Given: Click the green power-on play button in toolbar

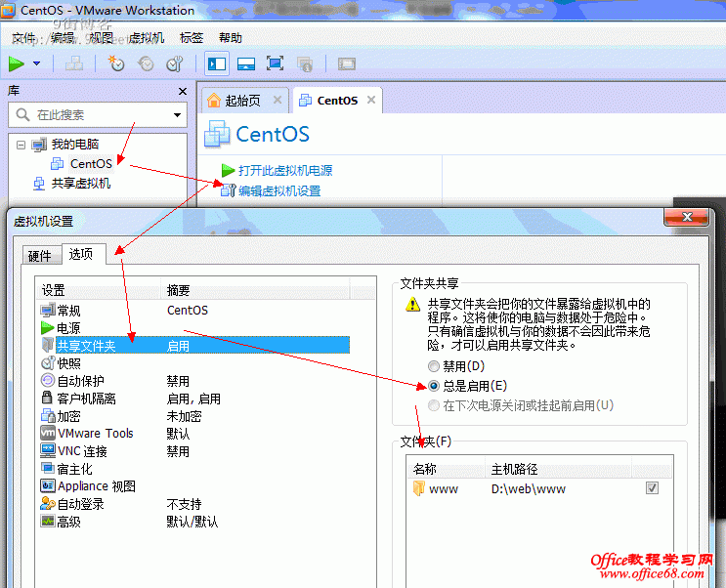Looking at the screenshot, I should click(17, 63).
